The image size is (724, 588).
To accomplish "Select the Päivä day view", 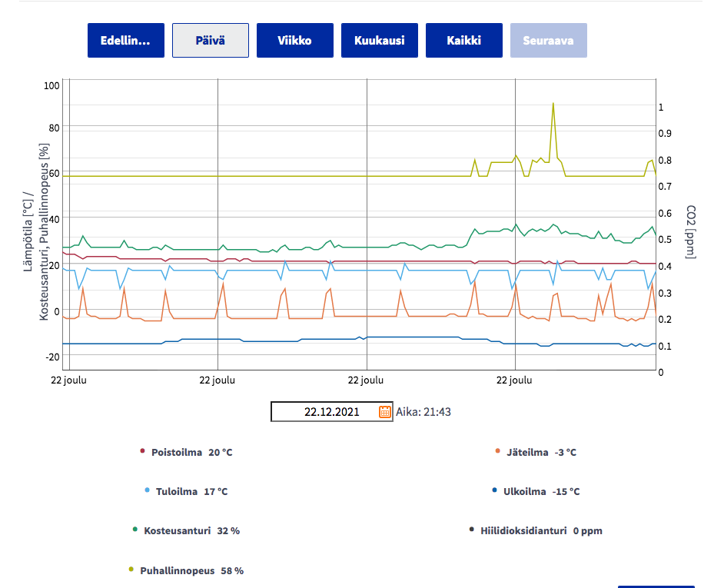I will [x=211, y=40].
